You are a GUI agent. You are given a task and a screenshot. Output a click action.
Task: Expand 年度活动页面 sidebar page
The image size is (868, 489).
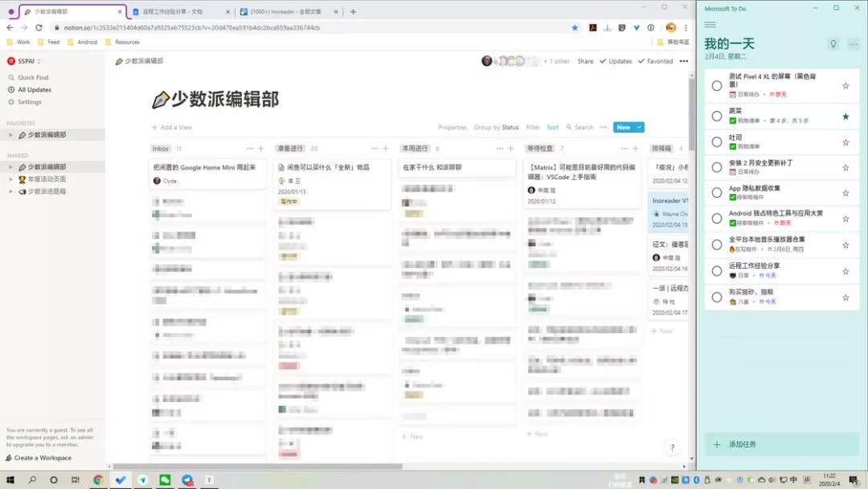(10, 179)
